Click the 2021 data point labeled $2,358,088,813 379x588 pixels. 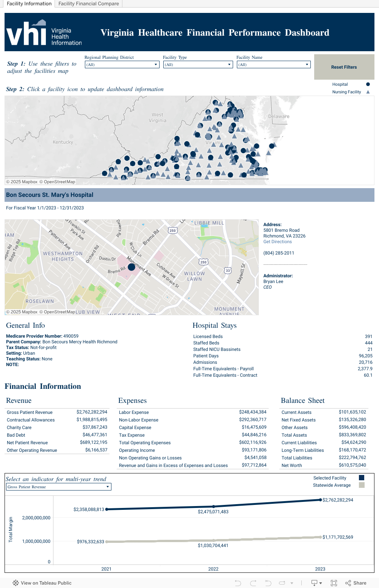tap(106, 509)
